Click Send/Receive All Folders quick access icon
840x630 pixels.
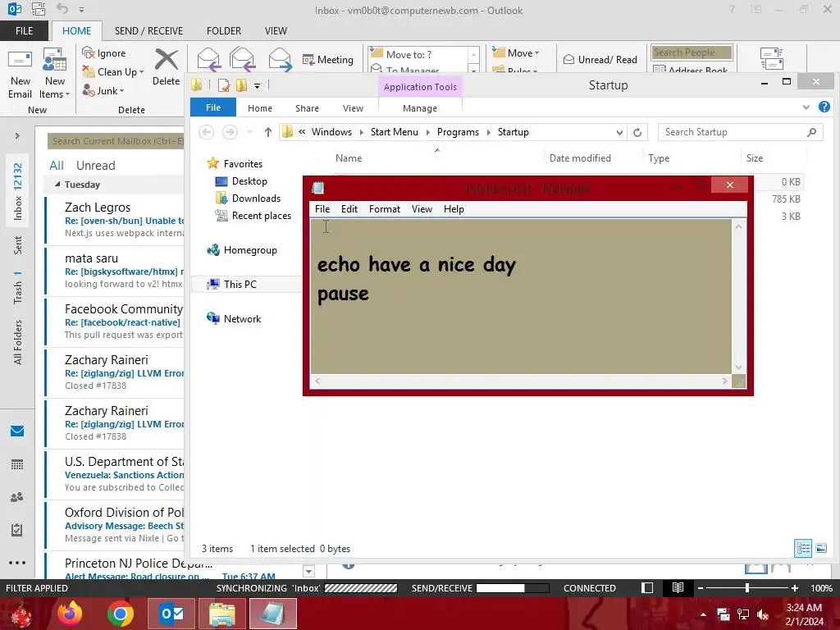click(39, 8)
